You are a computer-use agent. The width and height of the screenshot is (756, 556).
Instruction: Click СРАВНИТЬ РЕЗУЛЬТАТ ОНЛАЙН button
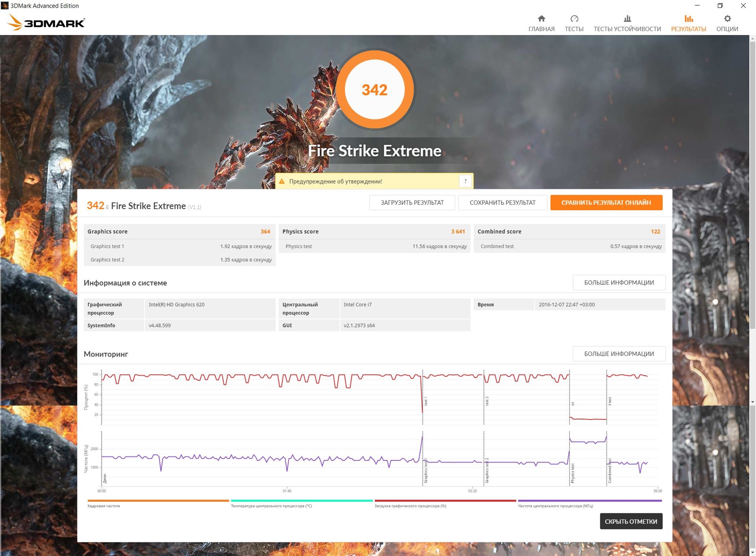point(606,203)
